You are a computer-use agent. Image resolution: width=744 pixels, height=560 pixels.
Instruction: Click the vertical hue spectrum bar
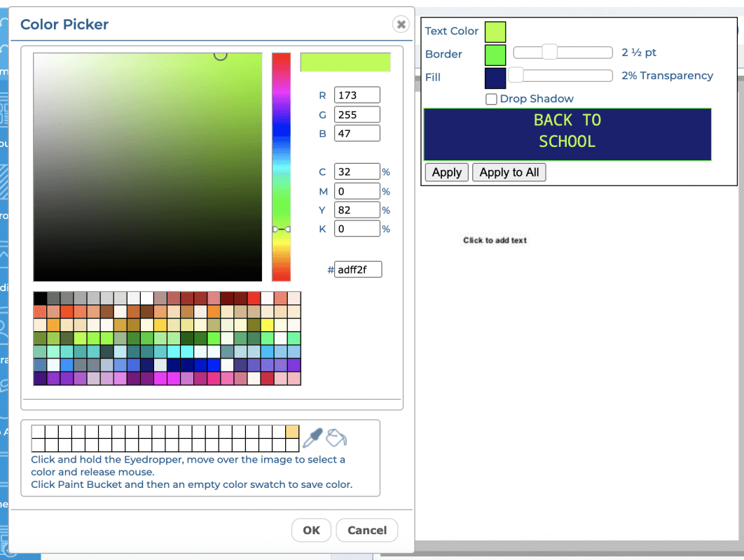[281, 140]
